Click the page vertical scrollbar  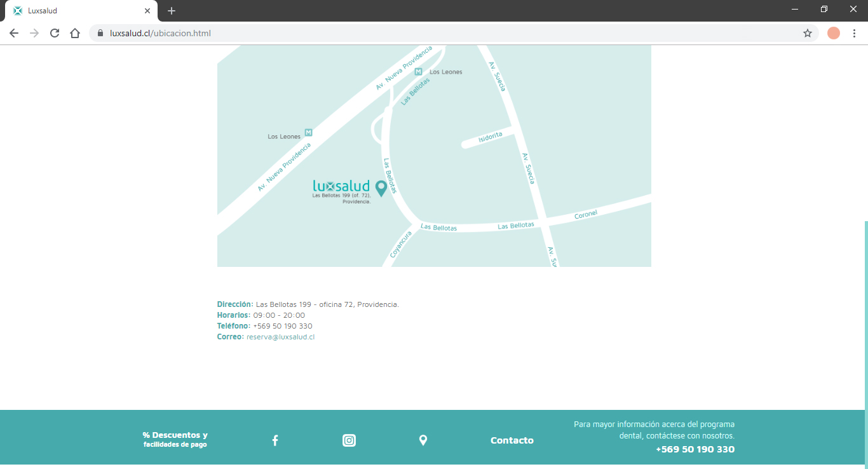(x=865, y=318)
